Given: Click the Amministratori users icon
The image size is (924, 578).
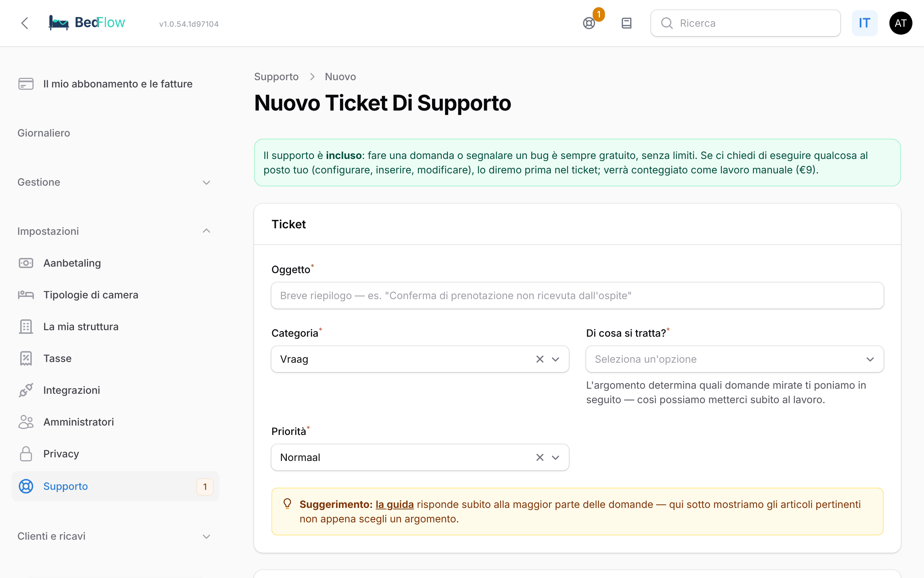Looking at the screenshot, I should click(x=26, y=422).
